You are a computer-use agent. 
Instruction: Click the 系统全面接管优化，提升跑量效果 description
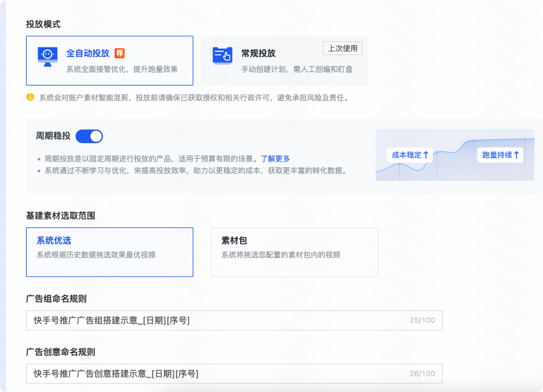tap(122, 69)
